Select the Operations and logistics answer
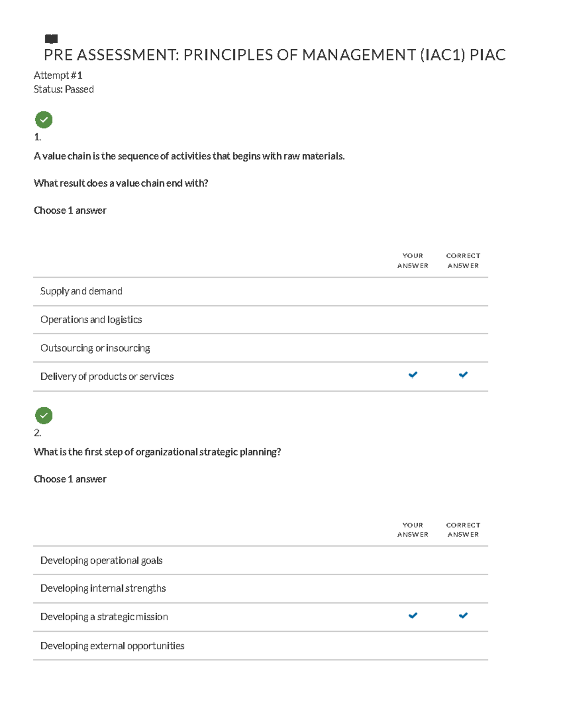 [260, 320]
